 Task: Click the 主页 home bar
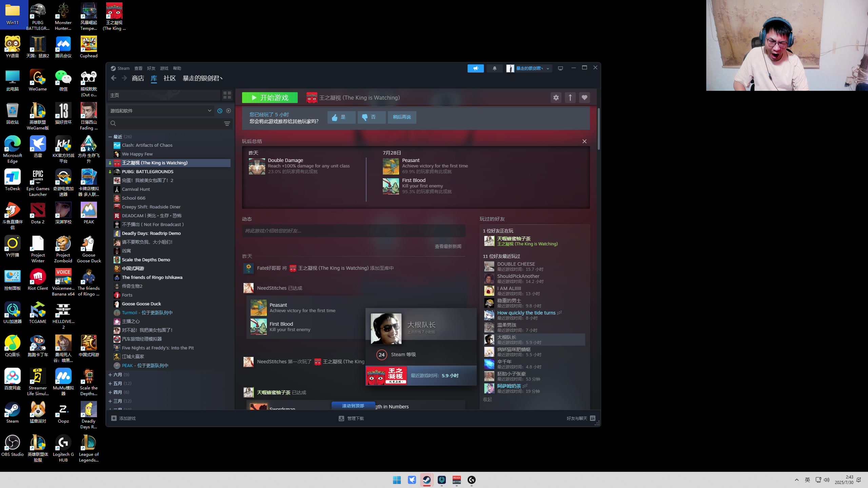click(x=164, y=95)
